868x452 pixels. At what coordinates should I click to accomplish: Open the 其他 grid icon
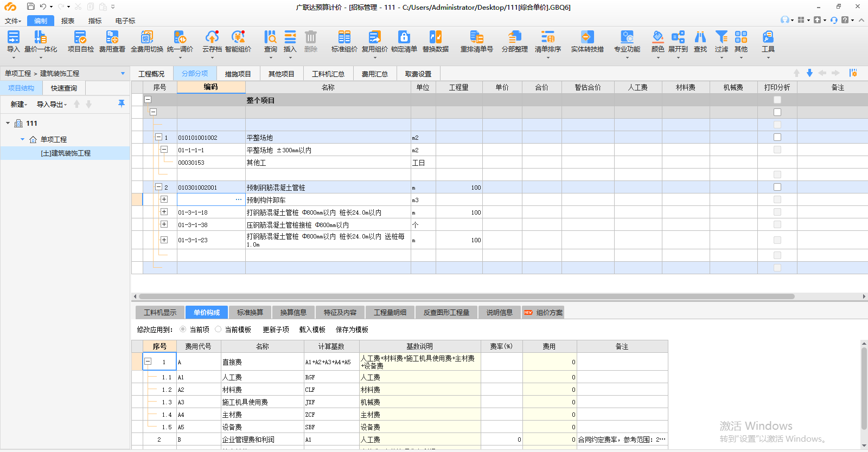[x=741, y=37]
